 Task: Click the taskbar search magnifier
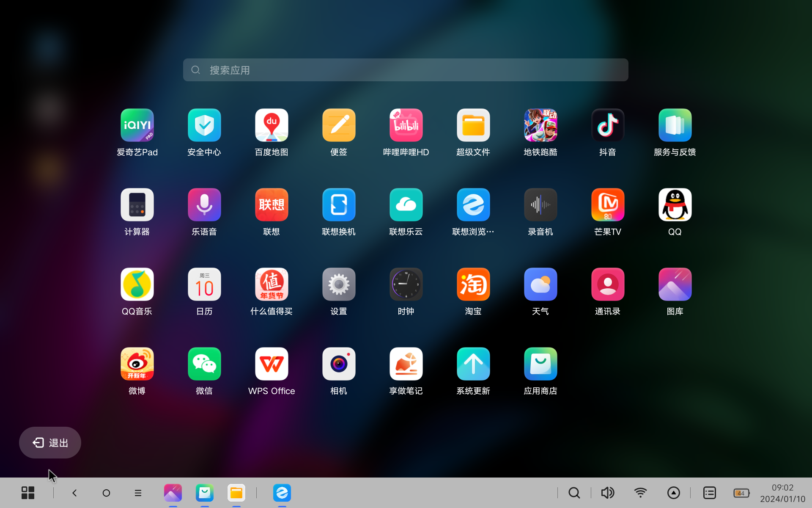point(574,493)
